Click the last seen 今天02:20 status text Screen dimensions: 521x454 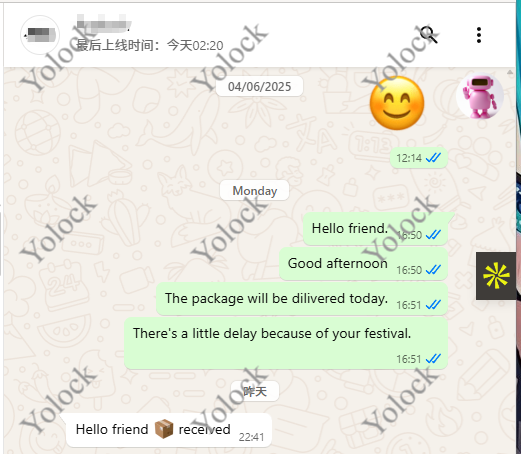(x=150, y=45)
